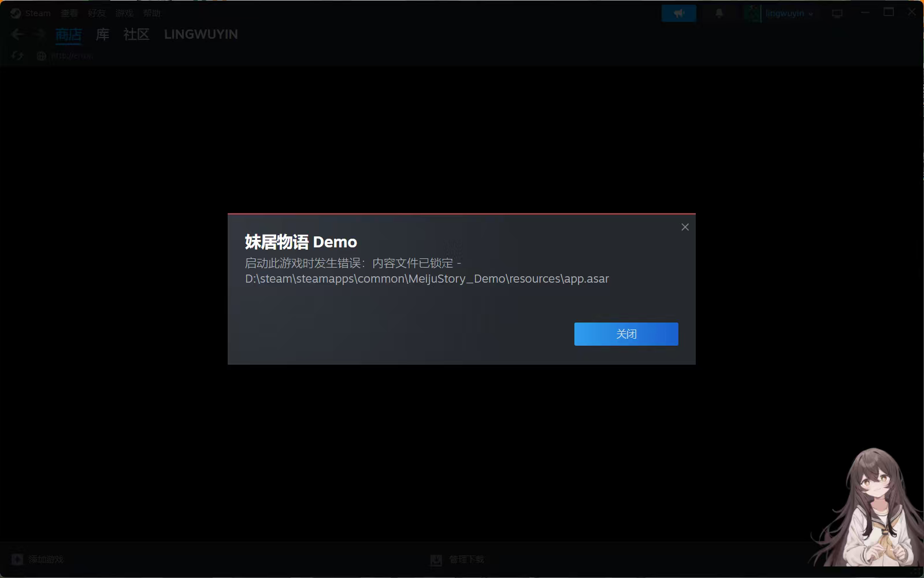The height and width of the screenshot is (578, 924).
Task: Switch to the 社区 tab
Action: (136, 35)
